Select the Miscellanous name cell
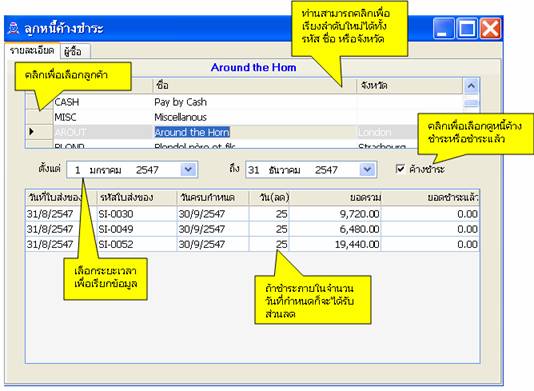This screenshot has height=391, width=534. [180, 118]
